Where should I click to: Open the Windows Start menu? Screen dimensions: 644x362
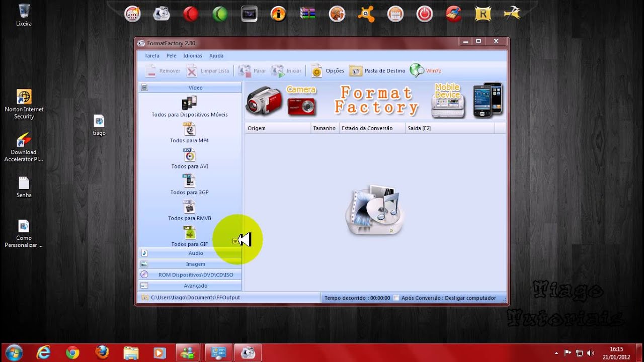[14, 353]
